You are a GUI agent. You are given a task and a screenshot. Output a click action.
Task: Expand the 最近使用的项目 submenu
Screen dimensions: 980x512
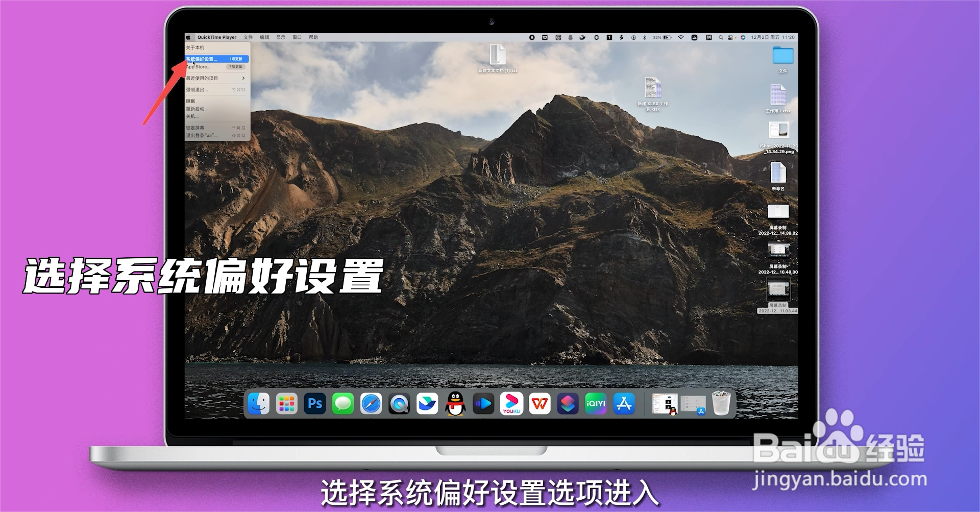pos(214,78)
